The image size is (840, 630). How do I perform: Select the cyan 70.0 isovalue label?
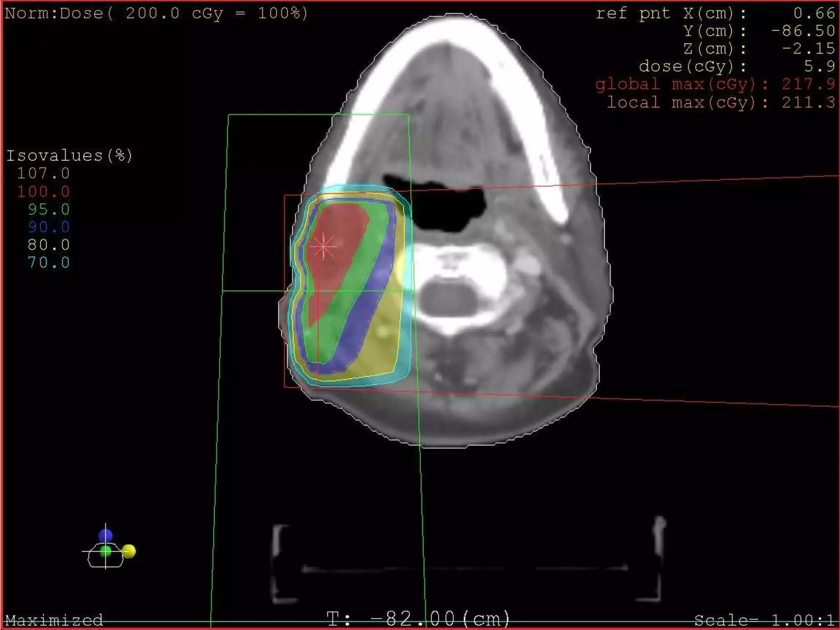click(49, 262)
